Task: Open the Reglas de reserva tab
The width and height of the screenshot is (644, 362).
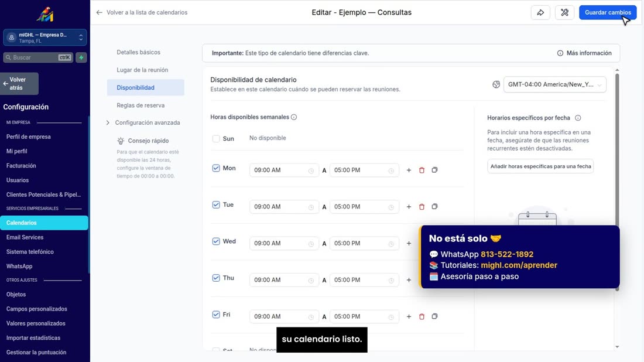Action: click(141, 105)
